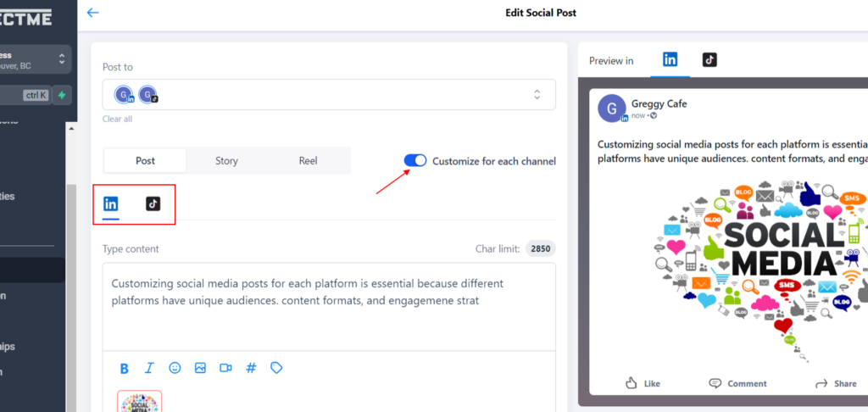Add a video to the post
868x412 pixels.
225,368
